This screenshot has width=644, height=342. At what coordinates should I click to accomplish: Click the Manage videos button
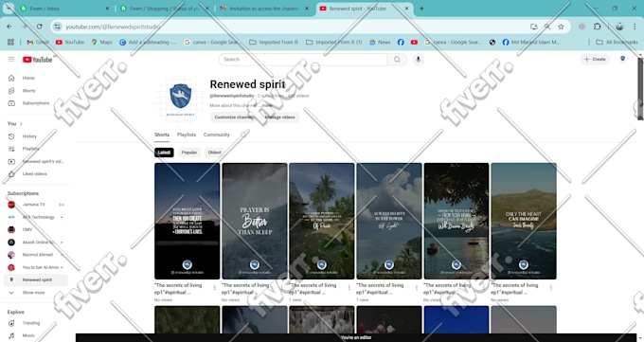tap(279, 117)
